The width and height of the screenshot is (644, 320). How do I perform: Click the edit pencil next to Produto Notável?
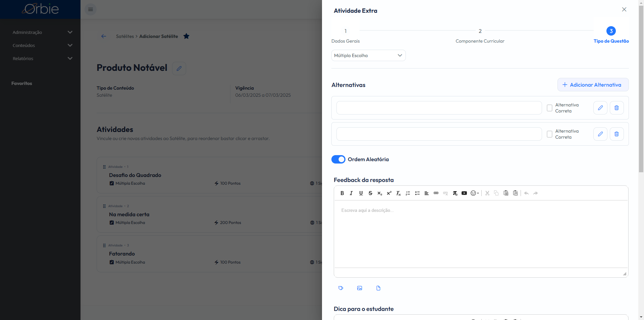pos(179,68)
